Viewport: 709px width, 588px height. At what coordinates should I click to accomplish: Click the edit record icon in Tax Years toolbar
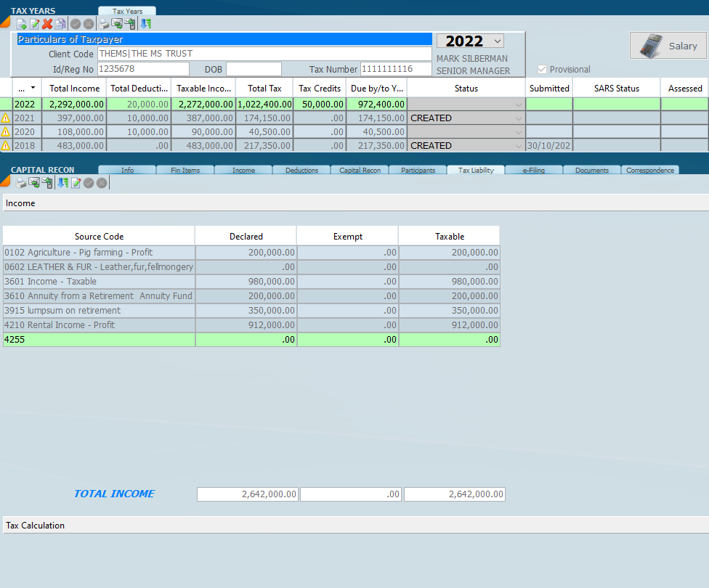34,24
